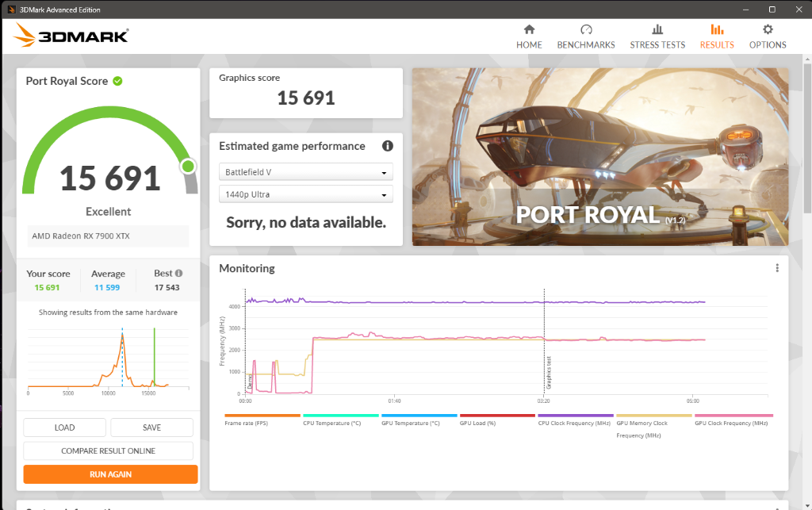
Task: Click the Best score value 17 543
Action: coord(167,287)
